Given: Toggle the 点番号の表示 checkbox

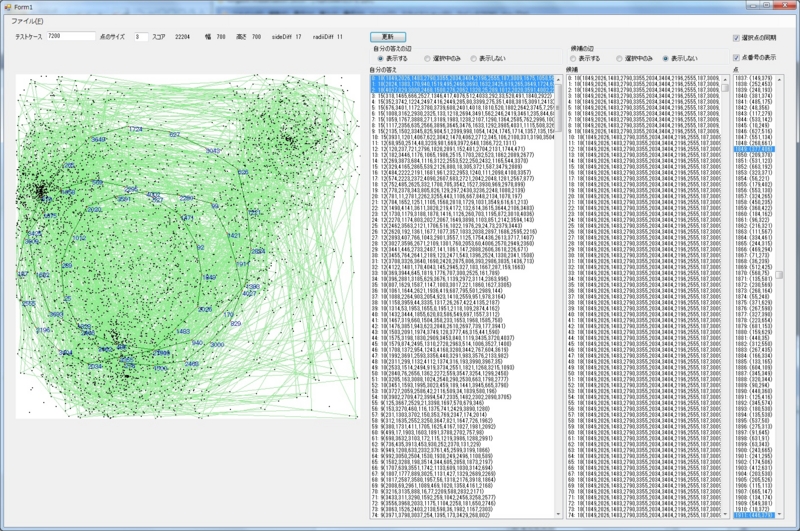Looking at the screenshot, I should click(755, 57).
